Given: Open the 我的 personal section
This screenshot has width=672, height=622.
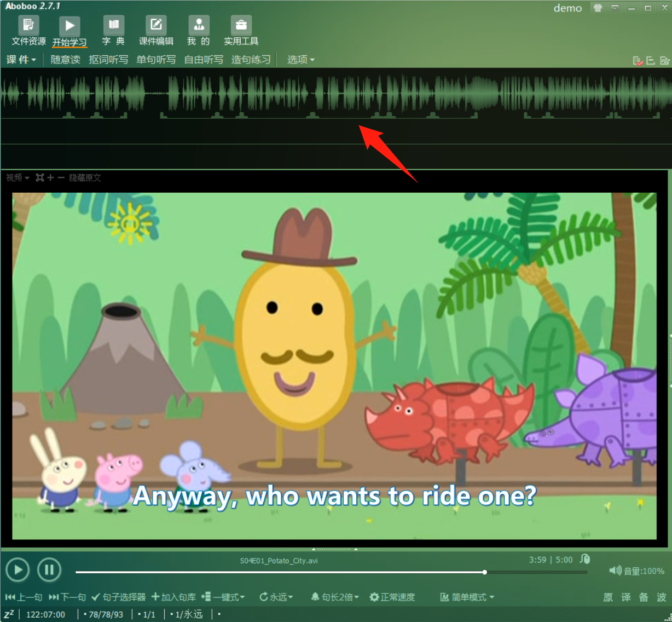Looking at the screenshot, I should (x=199, y=31).
